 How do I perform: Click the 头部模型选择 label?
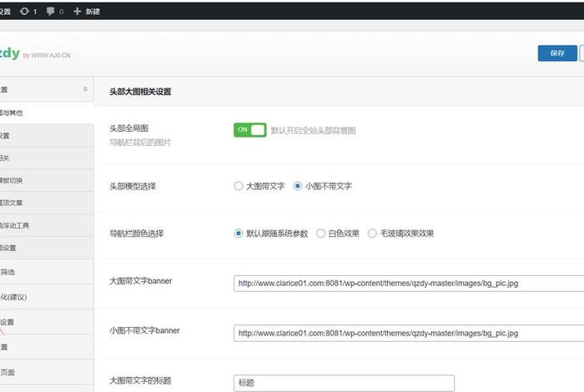point(133,186)
